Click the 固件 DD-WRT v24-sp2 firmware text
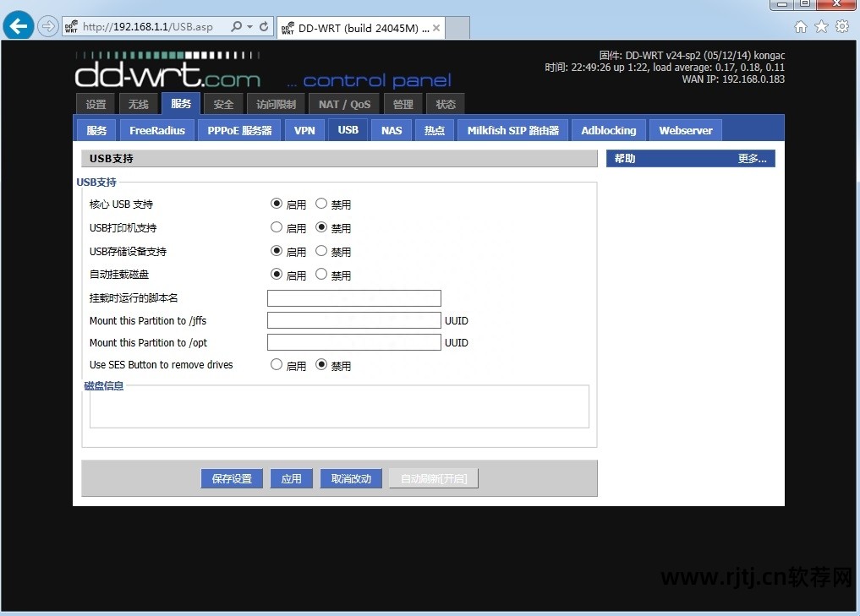The width and height of the screenshot is (860, 616). (692, 56)
